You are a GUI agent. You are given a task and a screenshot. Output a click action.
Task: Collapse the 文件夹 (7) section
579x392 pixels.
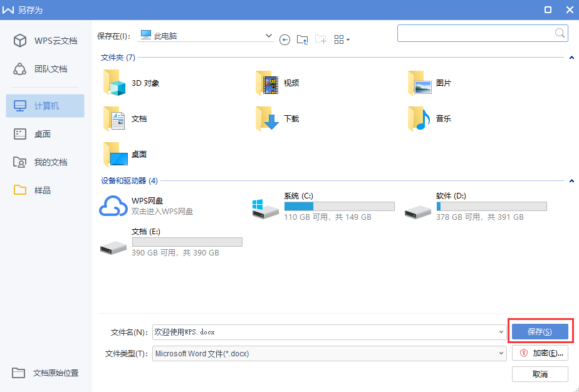[x=571, y=58]
